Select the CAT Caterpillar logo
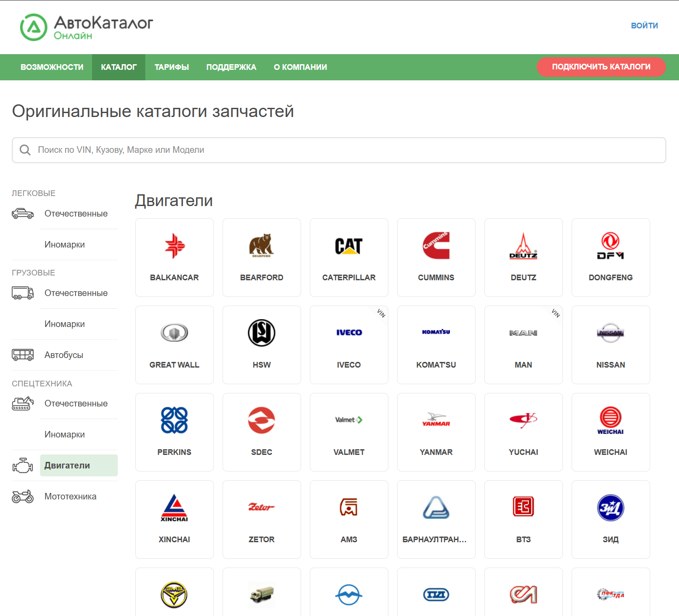 (x=349, y=246)
